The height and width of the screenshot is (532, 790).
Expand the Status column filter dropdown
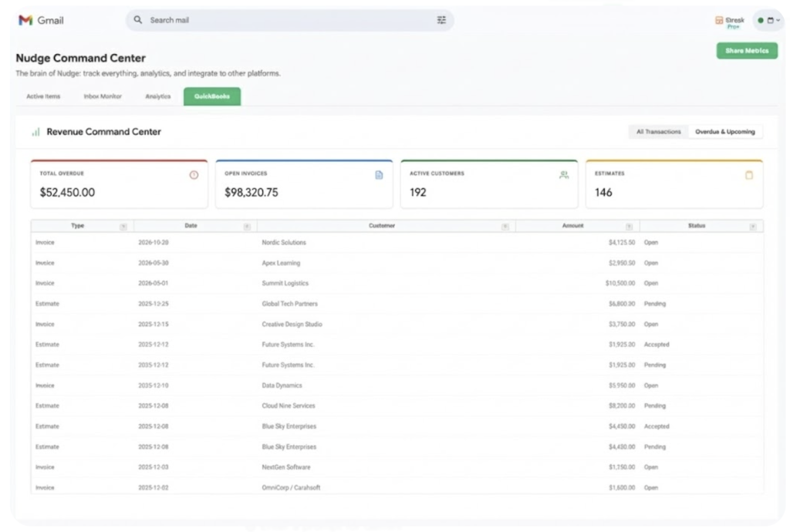752,227
